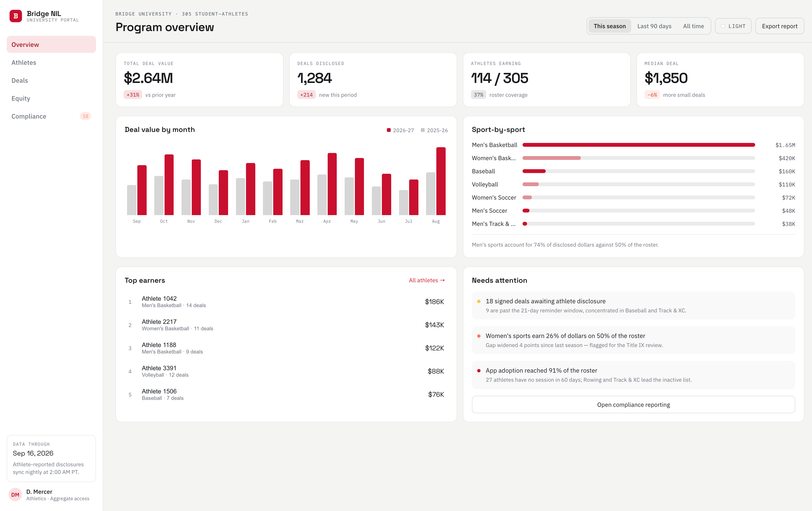Click the Compliance 18 notification badge
The width and height of the screenshot is (812, 511).
click(x=85, y=116)
